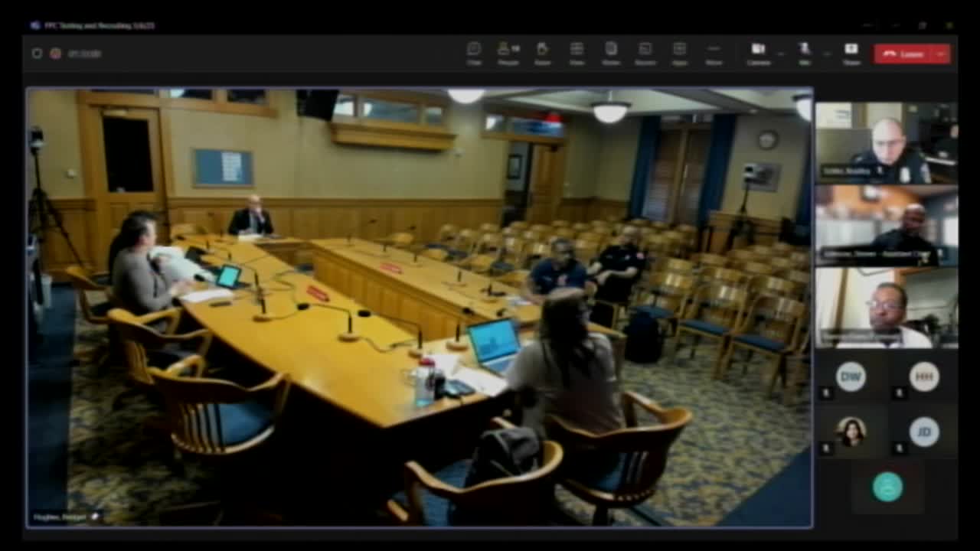Open the meeting Chat panel
980x551 pixels.
coord(474,53)
